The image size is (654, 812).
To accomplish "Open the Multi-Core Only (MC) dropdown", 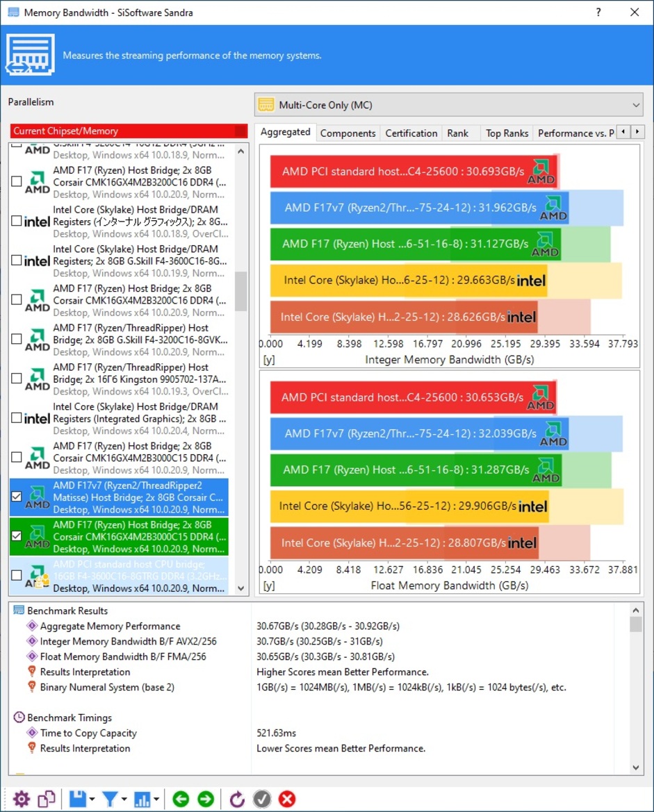I will tap(448, 106).
